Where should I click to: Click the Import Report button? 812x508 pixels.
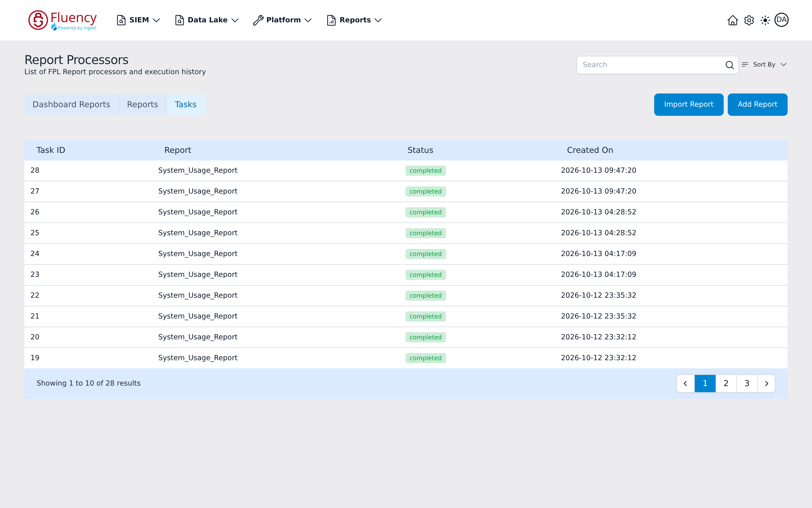(688, 104)
